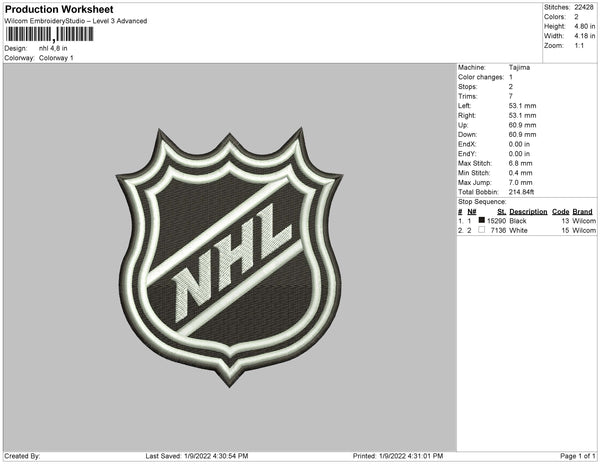Click the Colors value 2
The image size is (600, 464).
coord(576,17)
